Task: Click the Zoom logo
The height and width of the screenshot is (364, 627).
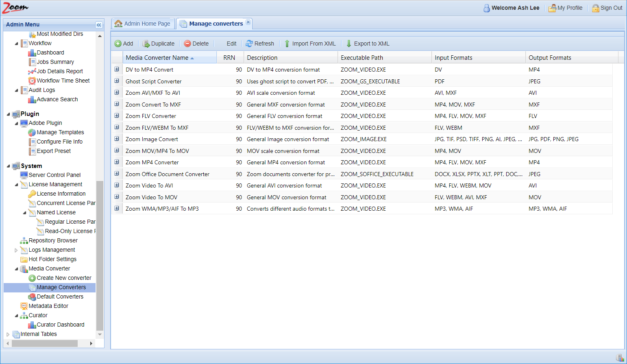Action: tap(15, 7)
